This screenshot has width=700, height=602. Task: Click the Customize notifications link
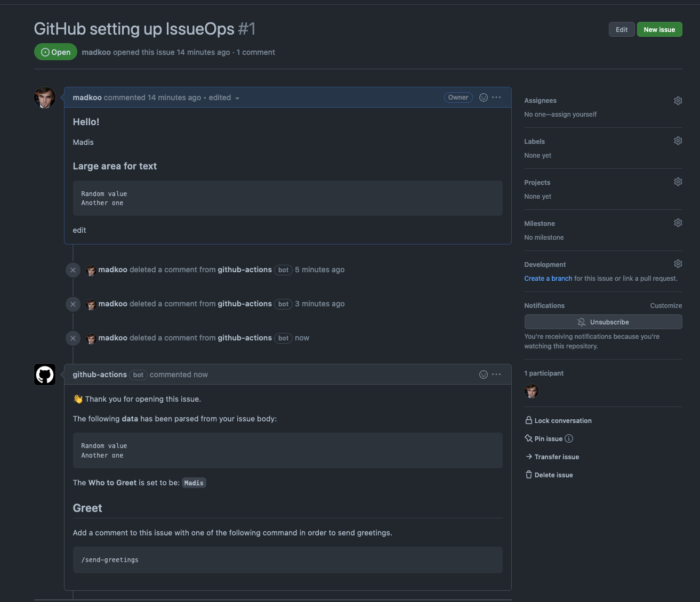[666, 306]
